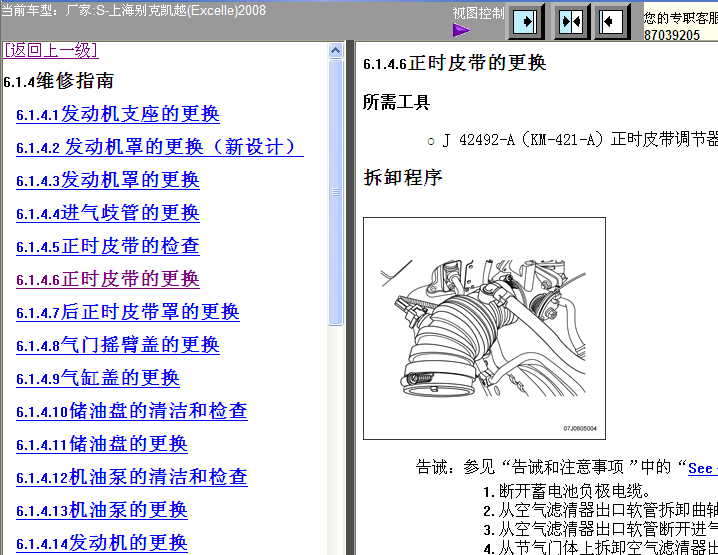Open 6.1.4.2 发动机罩的更换（新设计）
Screen dimensions: 718x555
click(x=160, y=147)
